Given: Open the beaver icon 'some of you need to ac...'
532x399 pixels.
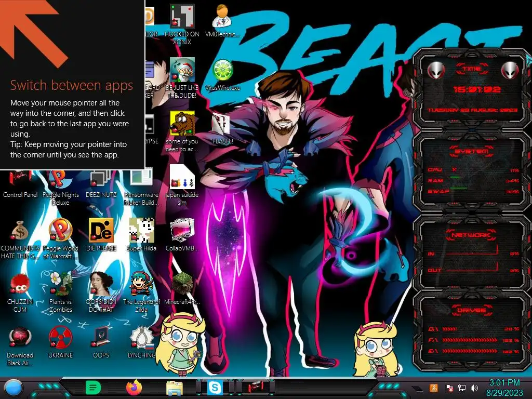Looking at the screenshot, I should (182, 131).
